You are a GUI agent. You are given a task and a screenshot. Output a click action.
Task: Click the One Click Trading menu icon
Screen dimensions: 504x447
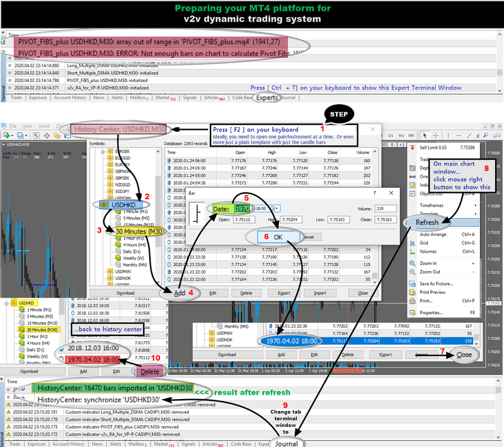[x=413, y=177]
